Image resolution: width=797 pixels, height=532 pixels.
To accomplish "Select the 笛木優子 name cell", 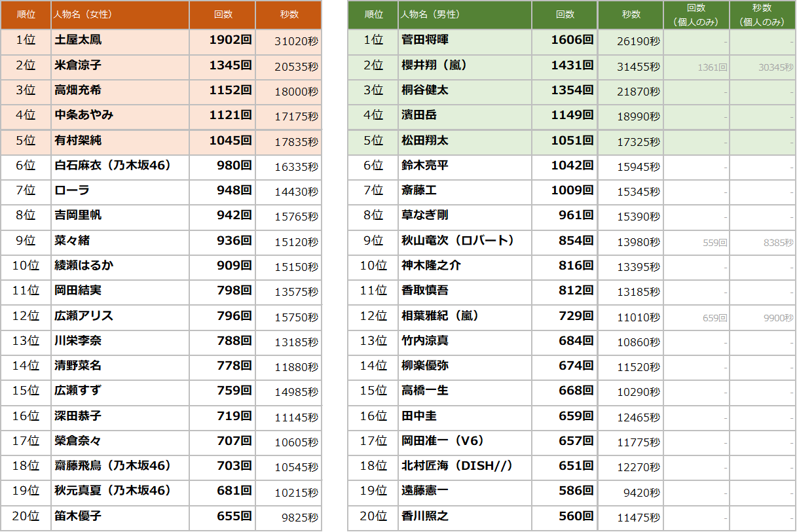I will [x=120, y=516].
